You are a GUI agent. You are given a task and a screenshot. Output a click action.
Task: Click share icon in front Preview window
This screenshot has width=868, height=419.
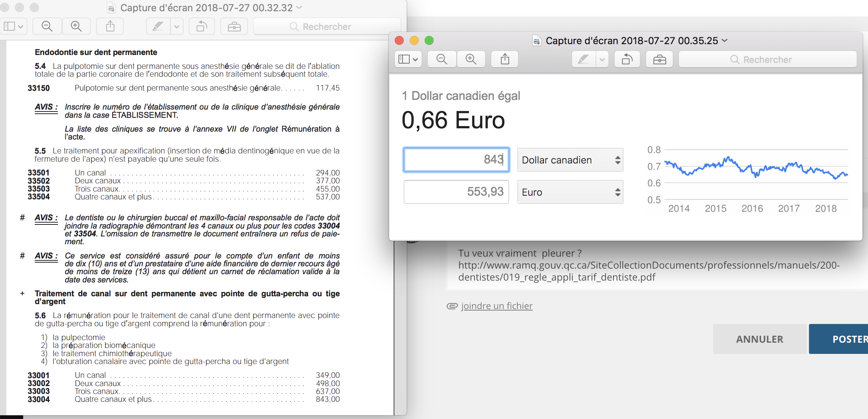505,59
